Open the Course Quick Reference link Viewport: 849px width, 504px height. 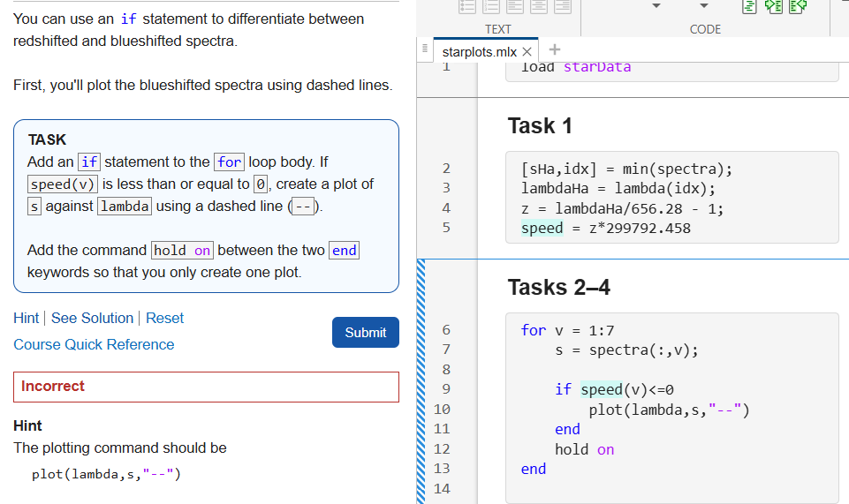(94, 344)
